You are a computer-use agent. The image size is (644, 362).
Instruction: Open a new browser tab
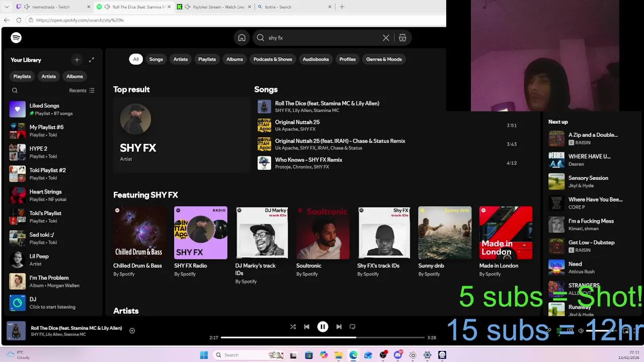[342, 7]
